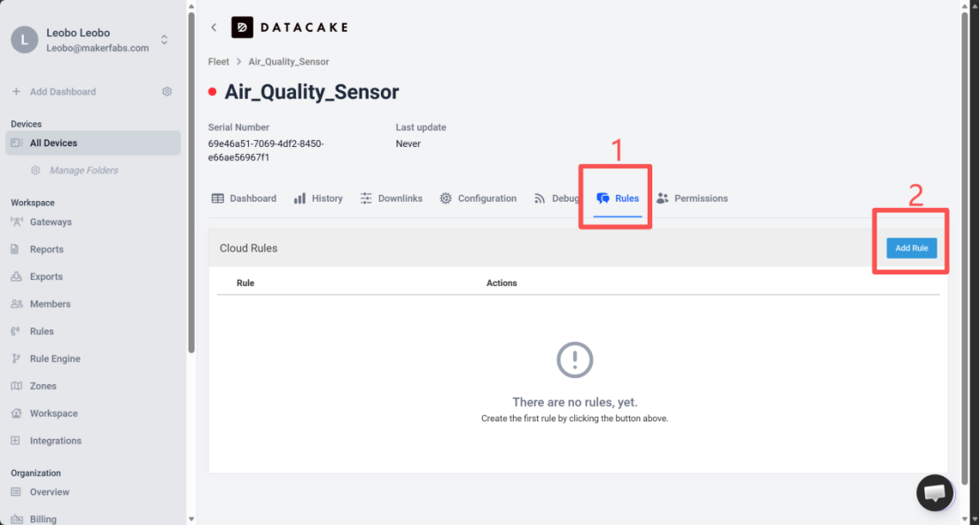The height and width of the screenshot is (525, 980).
Task: Open Billing in sidebar
Action: [x=43, y=520]
